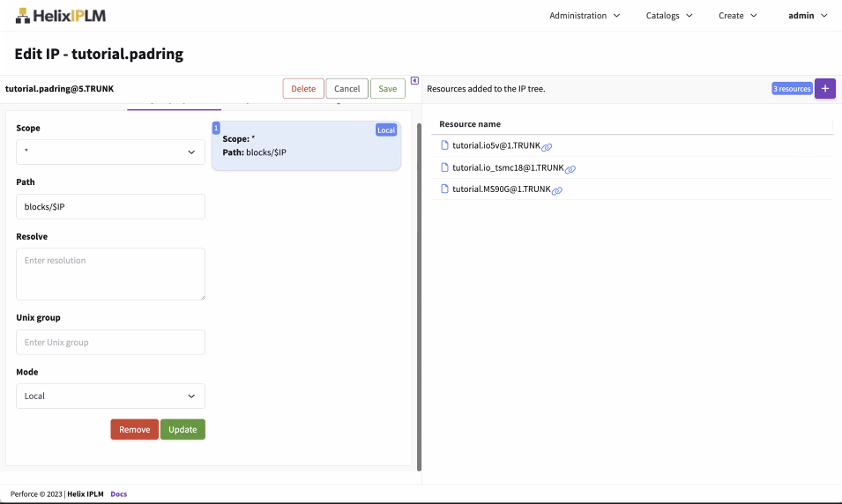Click link icon next to tutorial.io_tsmc18@1.TRUNK
Image resolution: width=842 pixels, height=504 pixels.
tap(570, 168)
